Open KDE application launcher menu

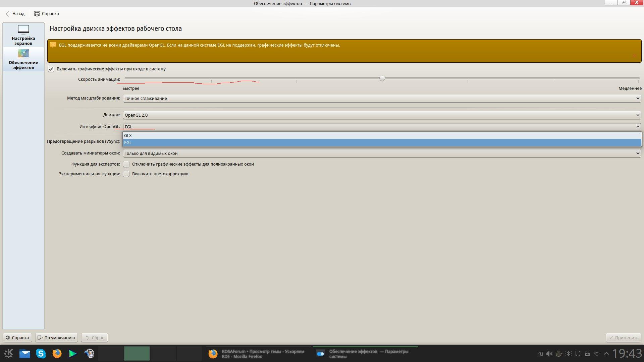[9, 353]
